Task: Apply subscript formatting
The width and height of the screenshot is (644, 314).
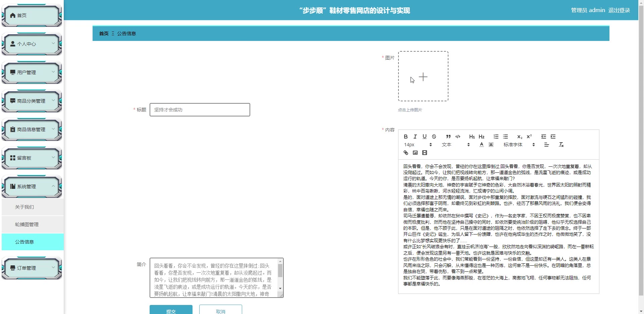Action: point(520,137)
